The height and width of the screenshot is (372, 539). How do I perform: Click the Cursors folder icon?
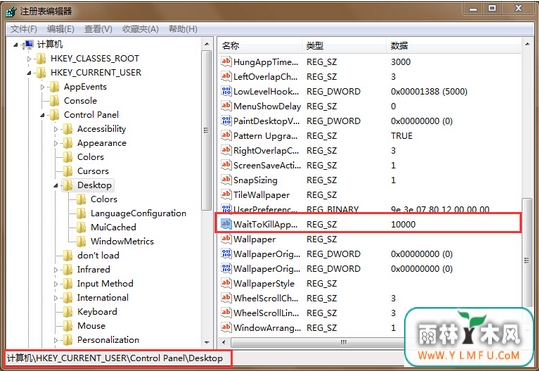[x=68, y=171]
